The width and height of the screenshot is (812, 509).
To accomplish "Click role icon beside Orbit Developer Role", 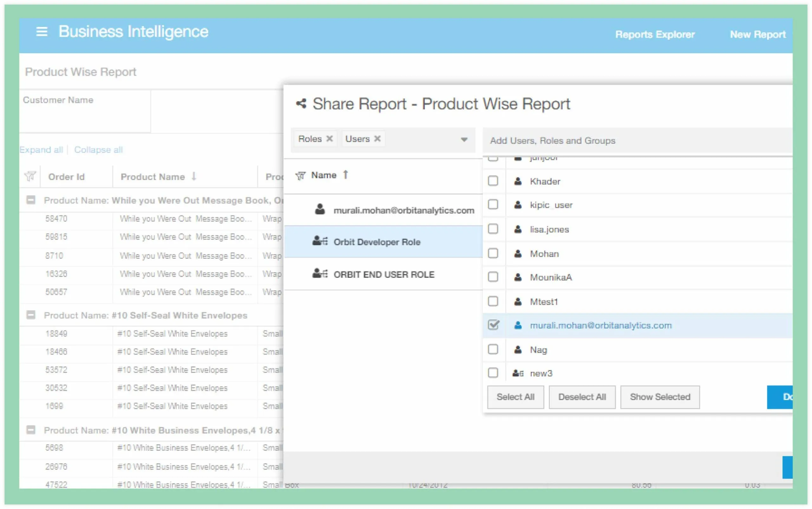I will [x=319, y=241].
